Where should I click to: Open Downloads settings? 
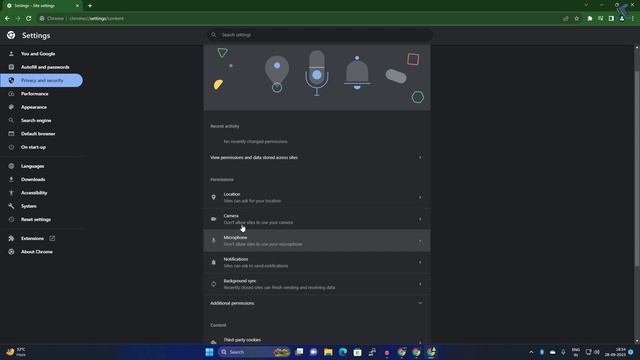tap(33, 179)
